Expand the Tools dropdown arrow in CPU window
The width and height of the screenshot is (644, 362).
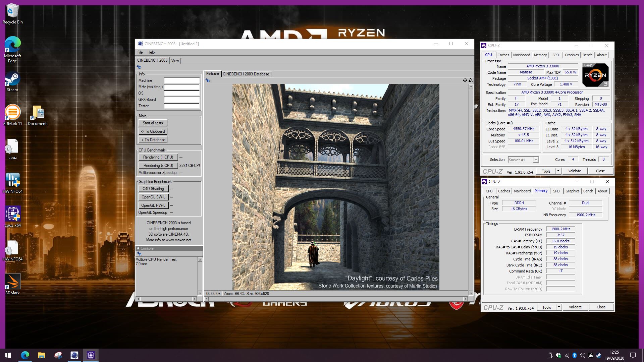558,171
